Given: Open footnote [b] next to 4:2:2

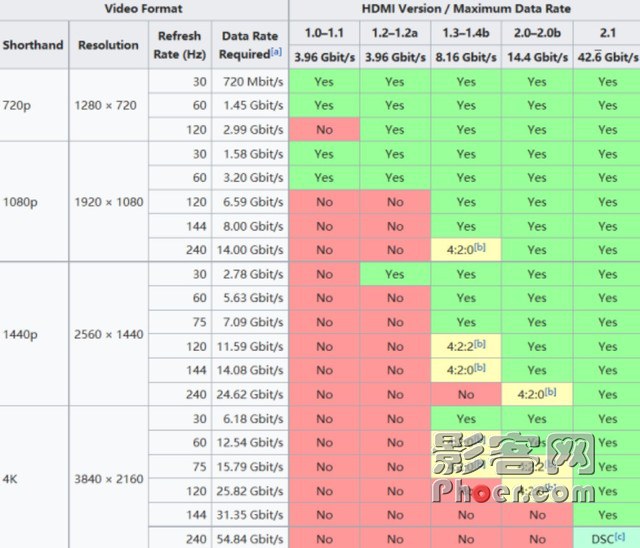Looking at the screenshot, I should pos(480,344).
